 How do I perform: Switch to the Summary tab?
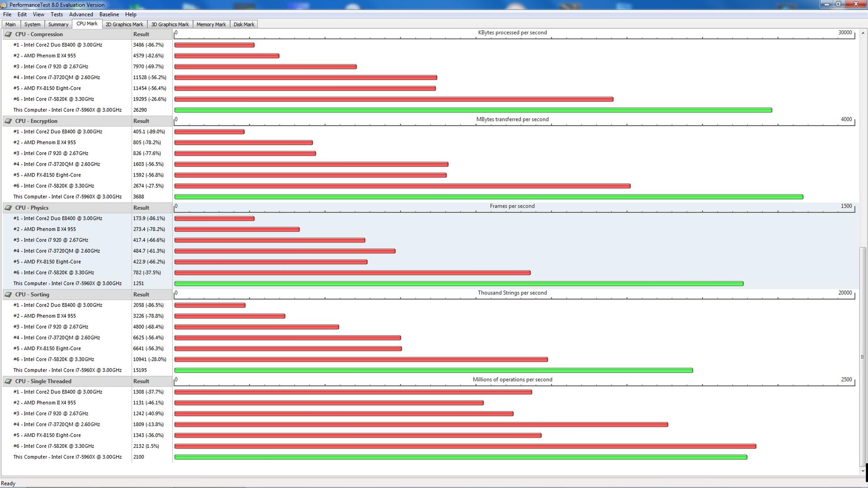pos(58,24)
